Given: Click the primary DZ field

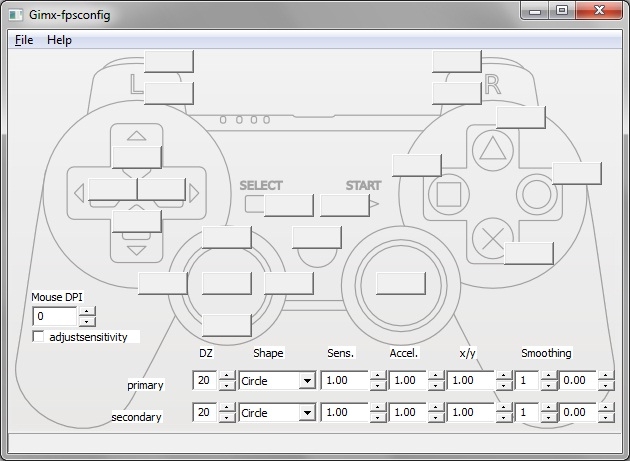Looking at the screenshot, I should [205, 380].
